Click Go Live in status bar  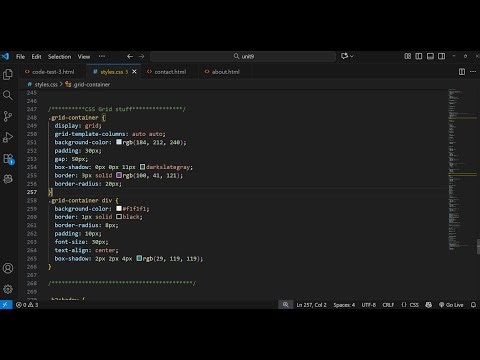(451, 305)
